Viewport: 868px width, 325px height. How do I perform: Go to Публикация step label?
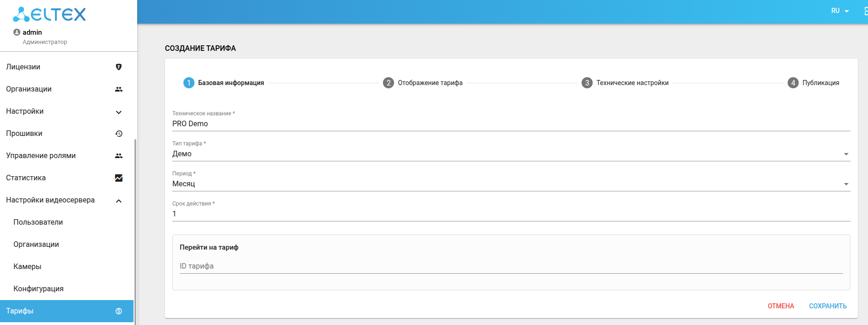(x=821, y=83)
